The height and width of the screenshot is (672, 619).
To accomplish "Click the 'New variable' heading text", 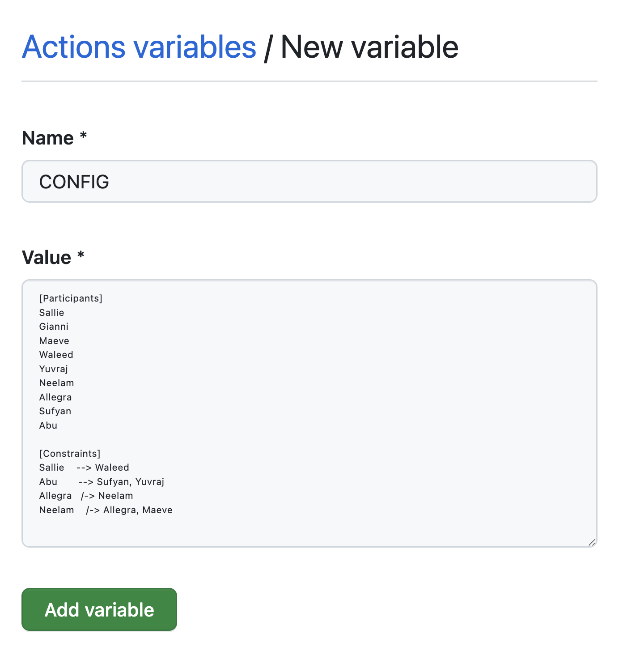I will tap(369, 47).
